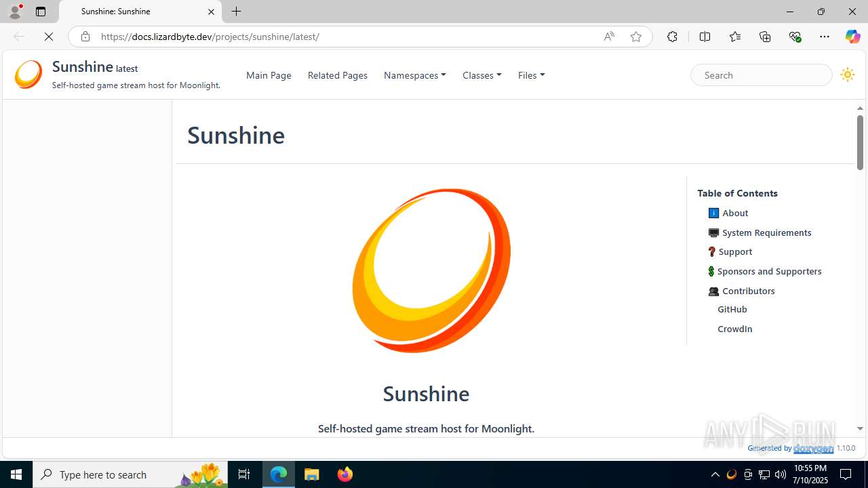Add this page to favorites star
The height and width of the screenshot is (488, 868).
pyautogui.click(x=636, y=37)
